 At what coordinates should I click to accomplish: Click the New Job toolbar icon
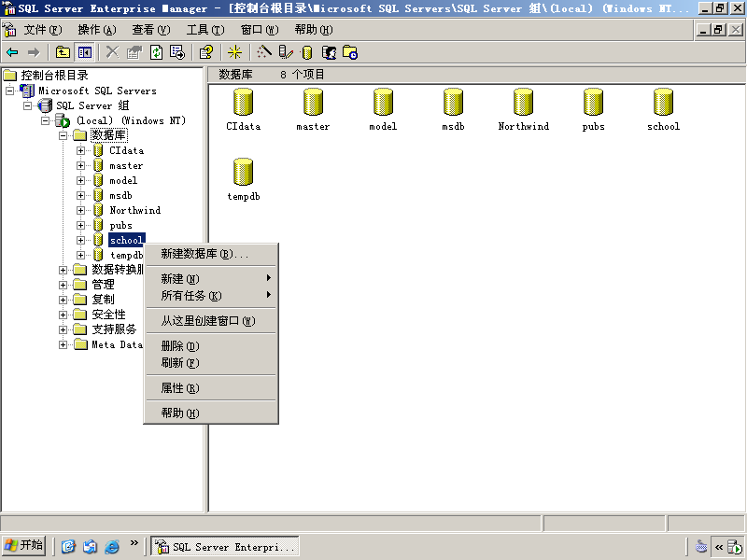[350, 52]
